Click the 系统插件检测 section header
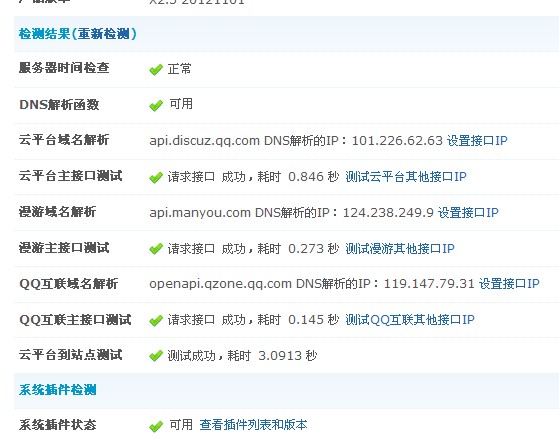 [x=57, y=390]
